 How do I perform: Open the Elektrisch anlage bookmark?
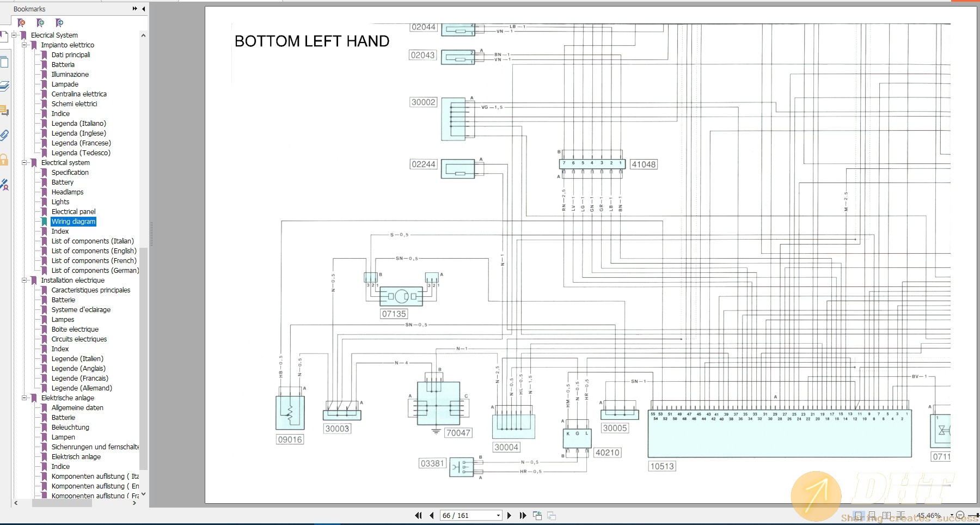point(76,456)
